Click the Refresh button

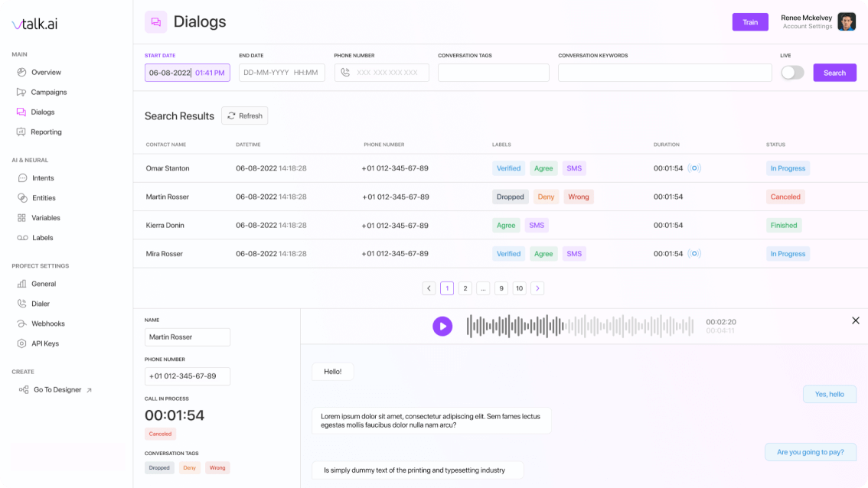[245, 115]
